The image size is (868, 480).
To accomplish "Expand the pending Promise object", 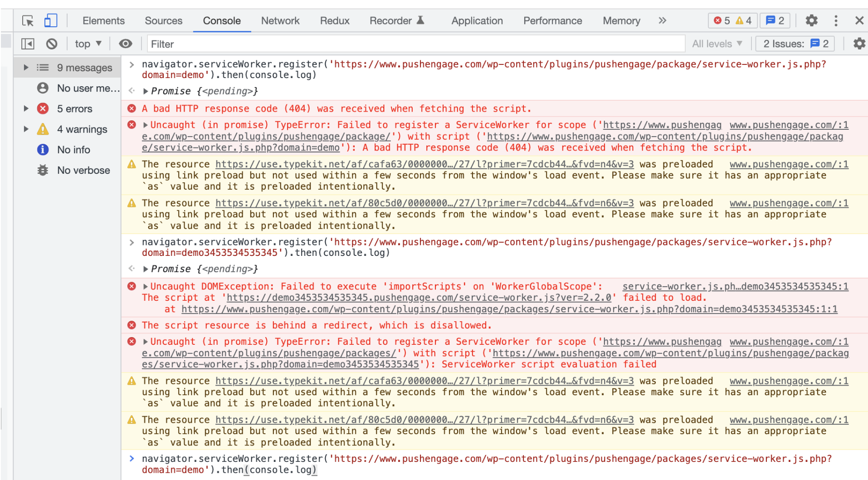I will [x=146, y=91].
